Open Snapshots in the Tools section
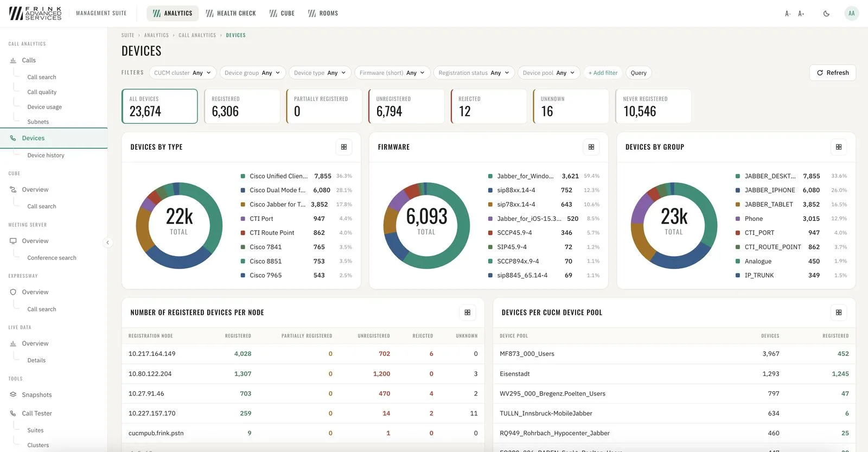The width and height of the screenshot is (868, 452). click(37, 395)
